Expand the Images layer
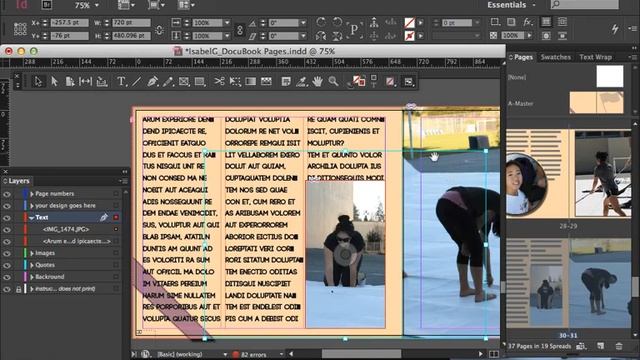Viewport: 640px width, 360px height. point(31,253)
